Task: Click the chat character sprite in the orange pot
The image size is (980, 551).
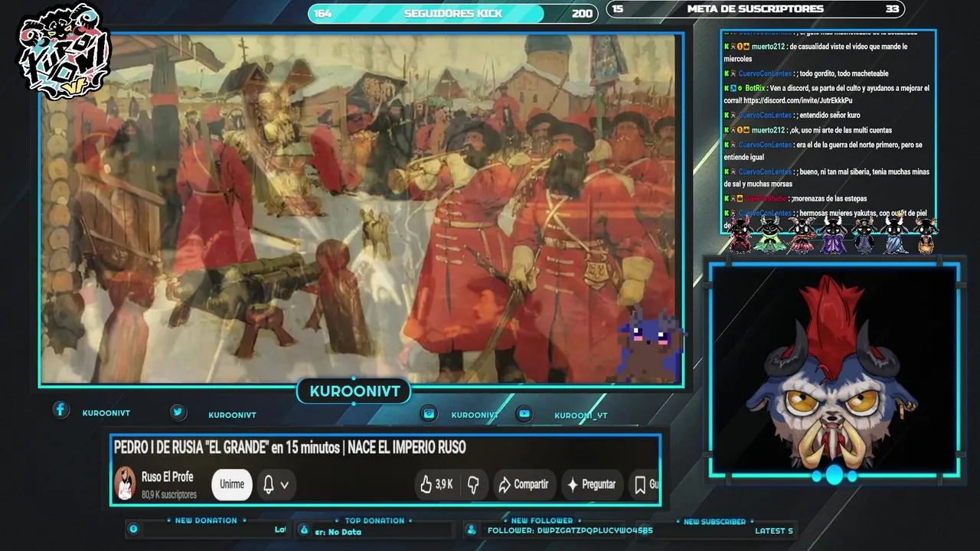Action: tap(926, 236)
